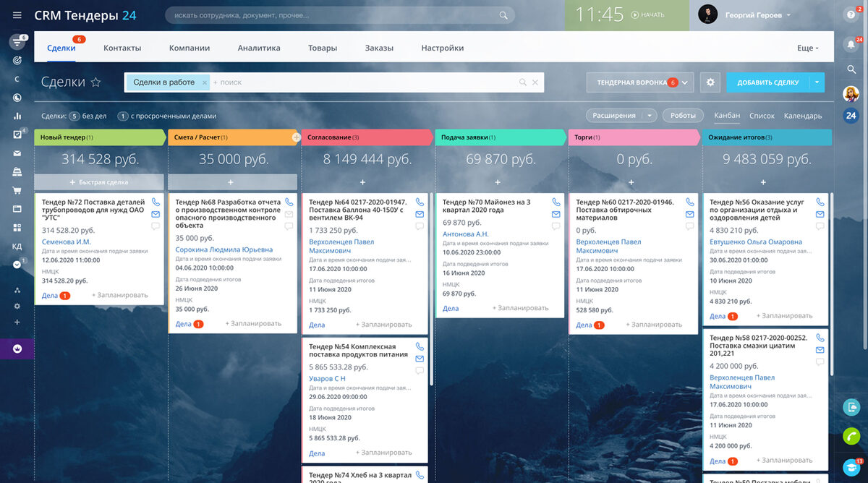Expand the Тендерная воронка funnel dropdown
The image size is (868, 483).
[x=684, y=82]
